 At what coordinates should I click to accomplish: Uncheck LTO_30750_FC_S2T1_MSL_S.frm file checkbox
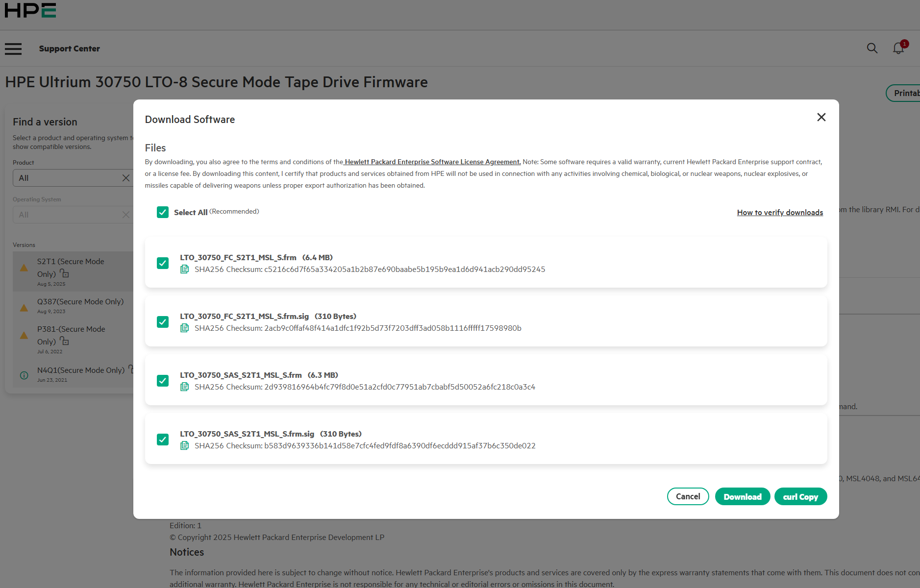(x=163, y=263)
